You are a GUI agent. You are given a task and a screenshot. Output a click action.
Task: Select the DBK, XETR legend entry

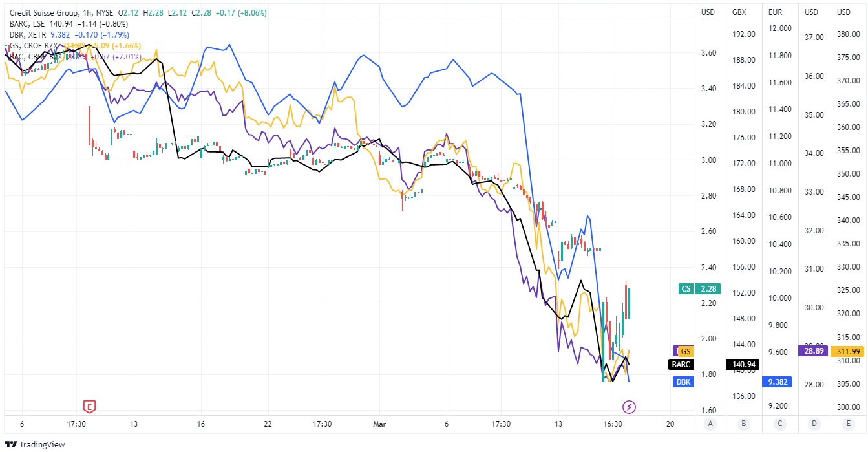29,35
